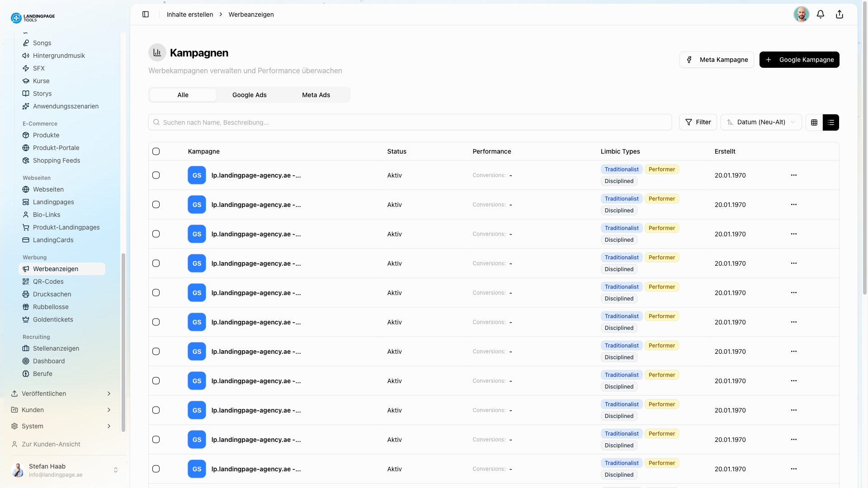
Task: Open notifications via the bell icon
Action: click(x=821, y=14)
